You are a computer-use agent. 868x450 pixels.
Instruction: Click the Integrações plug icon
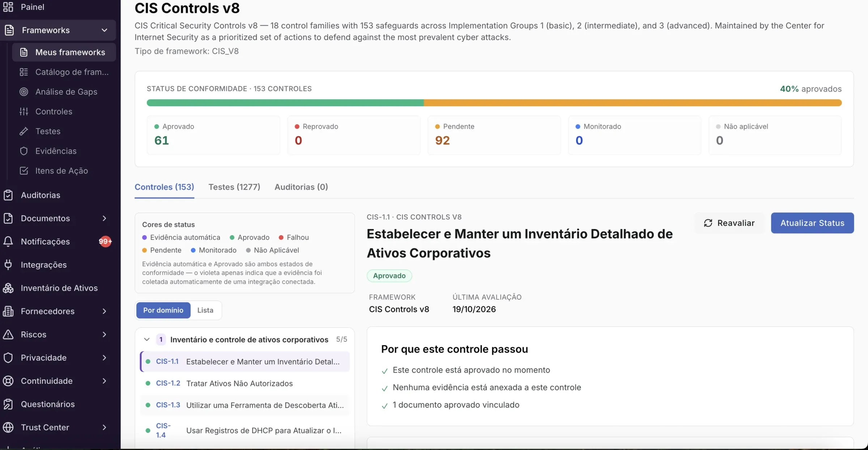(8, 265)
